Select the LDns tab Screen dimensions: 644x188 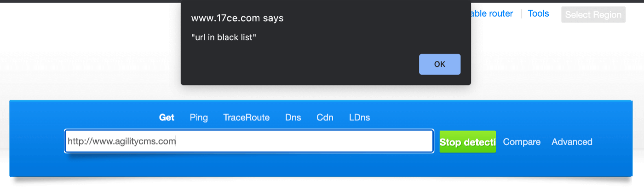359,117
